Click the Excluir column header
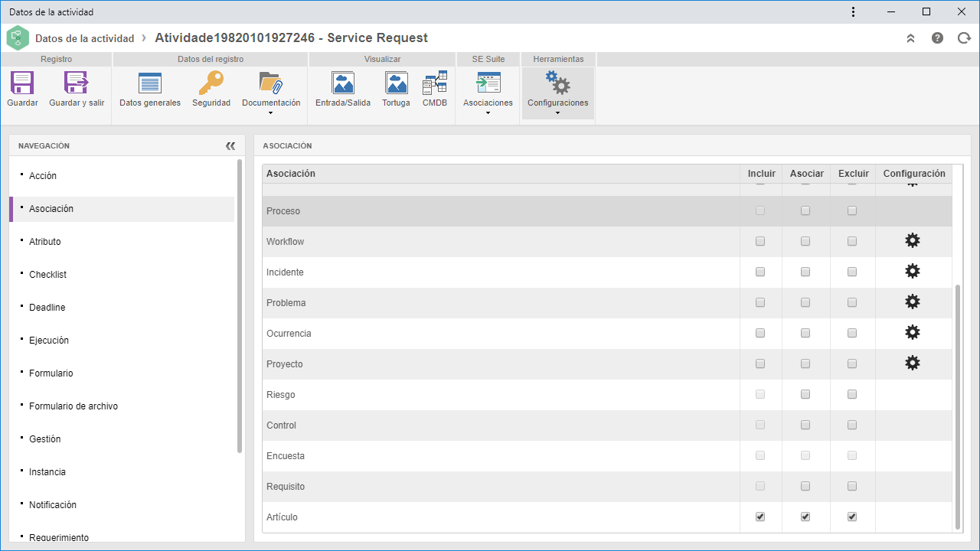The image size is (980, 551). point(854,174)
